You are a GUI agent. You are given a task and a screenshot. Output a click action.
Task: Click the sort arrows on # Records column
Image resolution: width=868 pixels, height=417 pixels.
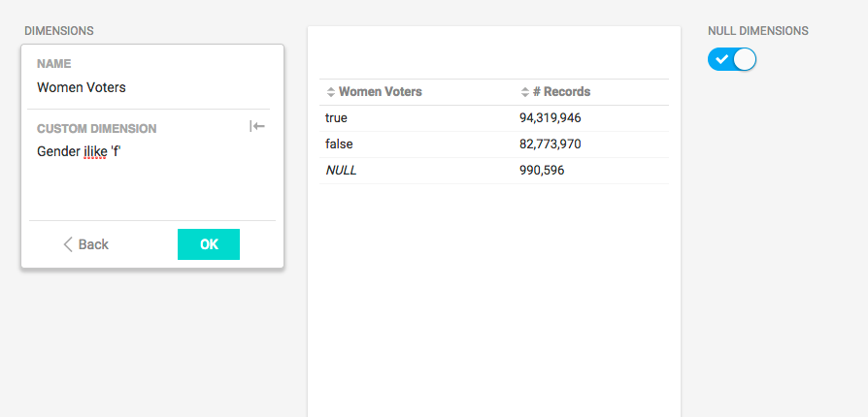524,92
